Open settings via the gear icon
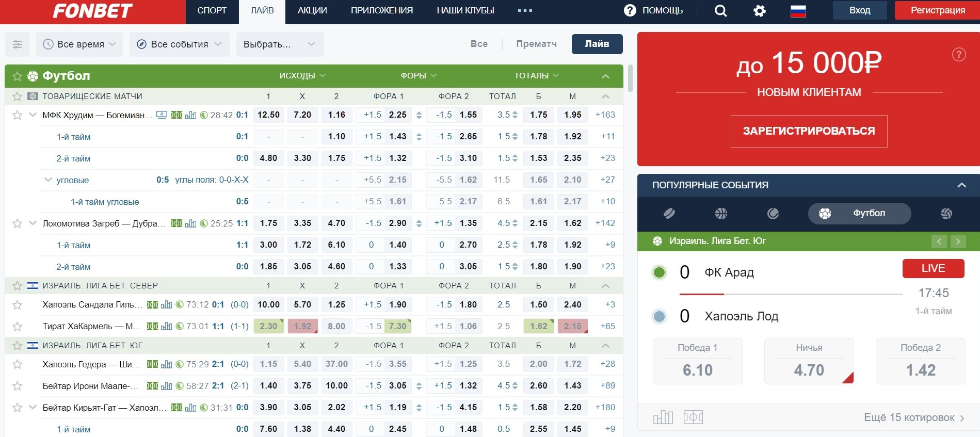This screenshot has width=980, height=437. click(760, 11)
